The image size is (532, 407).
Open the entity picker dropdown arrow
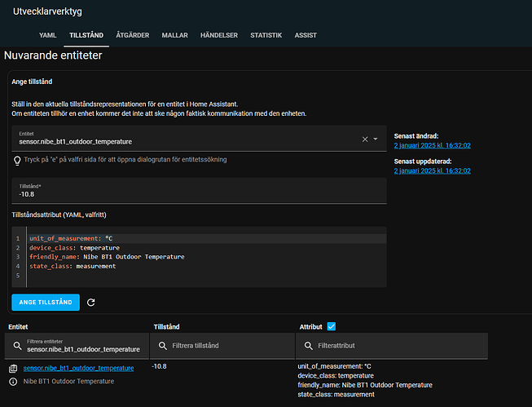(376, 139)
